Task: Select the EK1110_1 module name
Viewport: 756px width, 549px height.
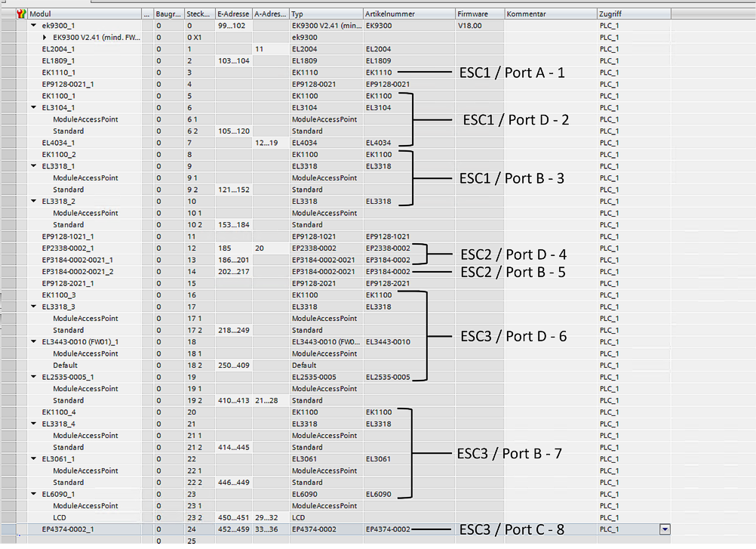Action: click(x=59, y=72)
